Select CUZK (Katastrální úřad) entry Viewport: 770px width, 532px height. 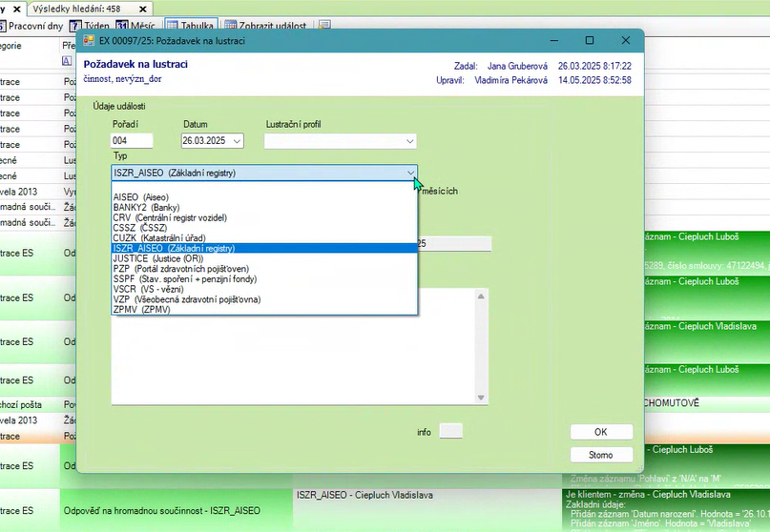[158, 237]
